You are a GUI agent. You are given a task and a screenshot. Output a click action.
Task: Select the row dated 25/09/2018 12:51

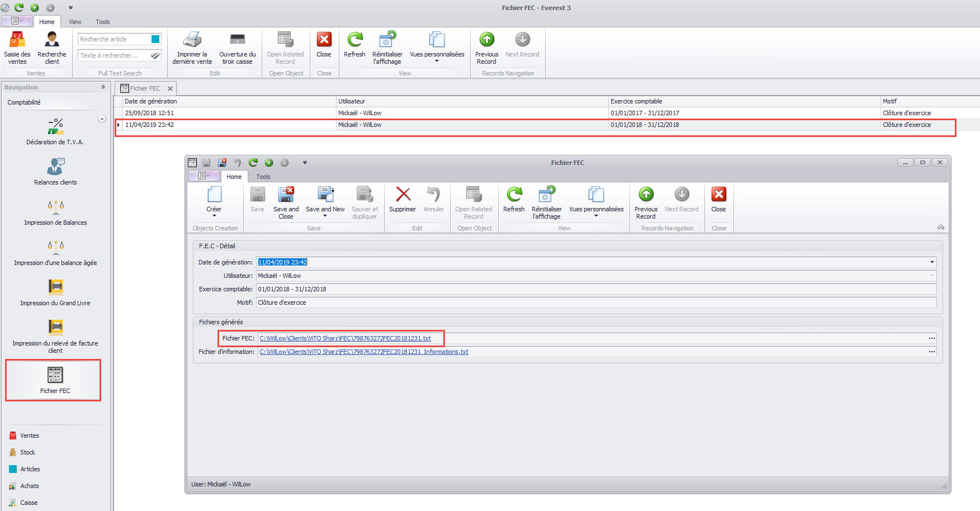(x=547, y=113)
